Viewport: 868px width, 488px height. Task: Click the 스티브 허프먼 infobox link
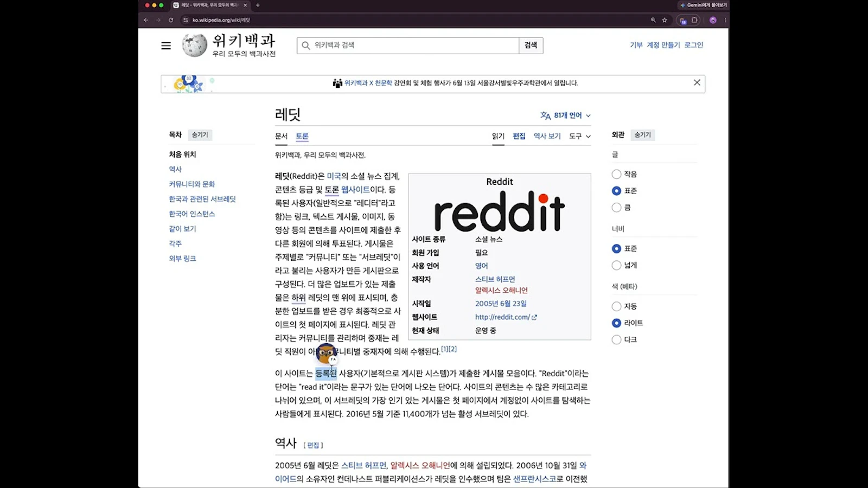click(495, 279)
